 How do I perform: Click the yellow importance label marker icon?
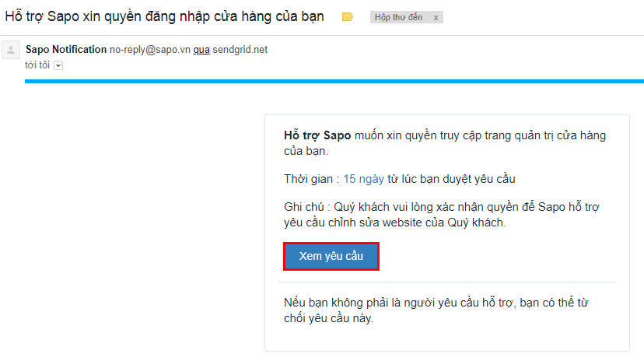348,17
